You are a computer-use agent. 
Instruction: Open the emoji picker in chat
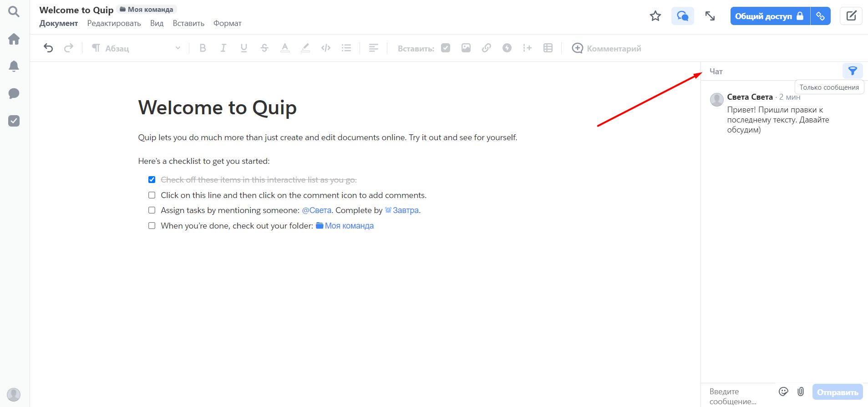click(783, 392)
